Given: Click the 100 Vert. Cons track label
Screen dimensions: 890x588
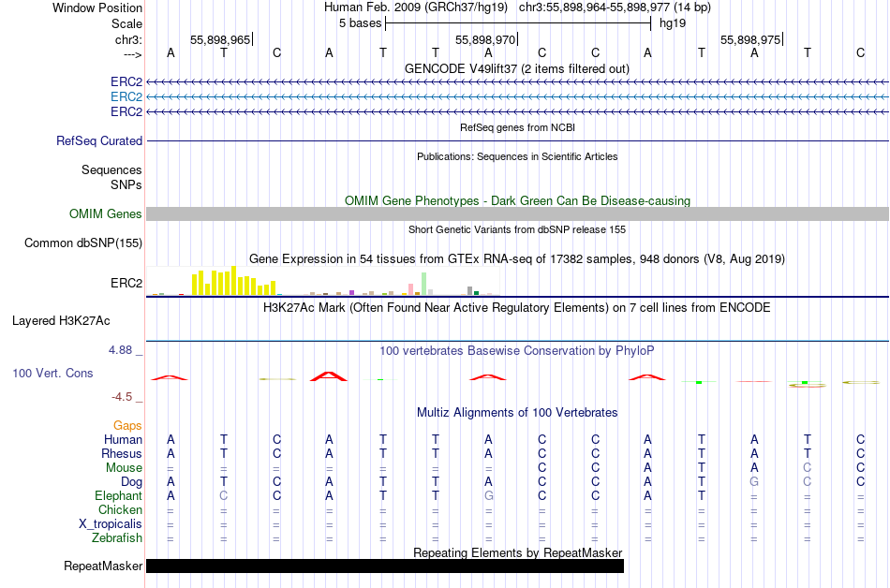Looking at the screenshot, I should (52, 373).
